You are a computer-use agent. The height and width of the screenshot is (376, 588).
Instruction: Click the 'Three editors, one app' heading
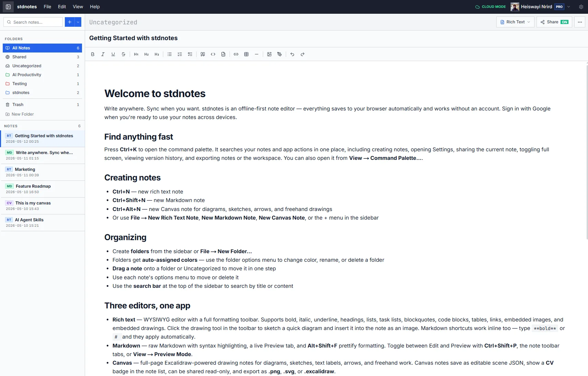(x=147, y=306)
